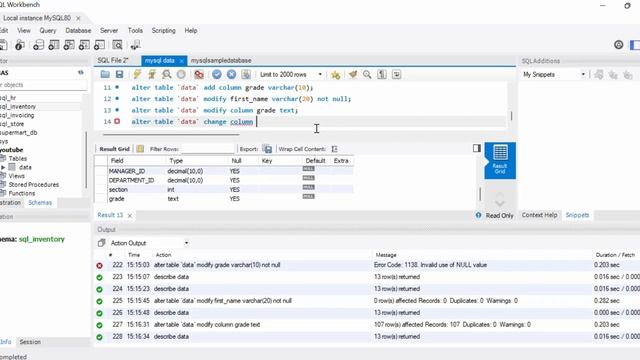Click the reconnect to DBMS icon
The width and height of the screenshot is (640, 360).
click(x=136, y=45)
